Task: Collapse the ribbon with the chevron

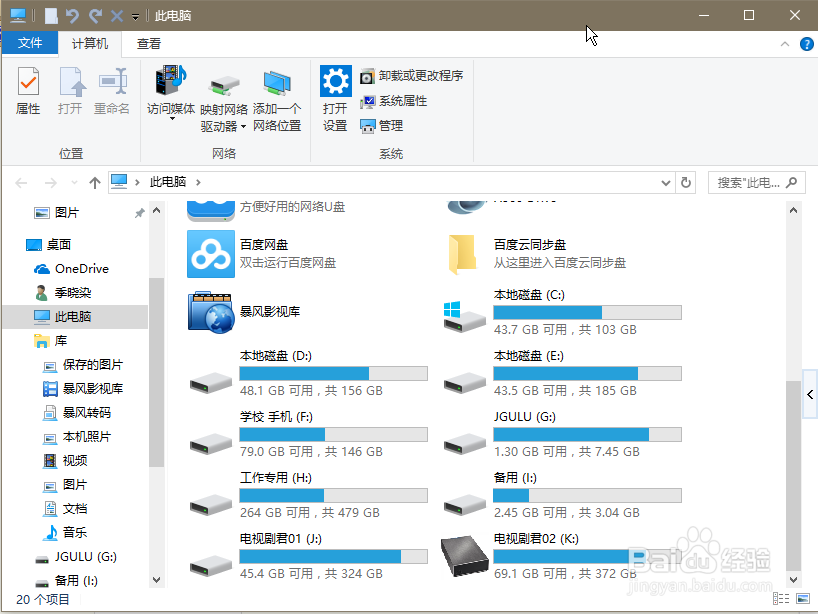Action: [785, 44]
